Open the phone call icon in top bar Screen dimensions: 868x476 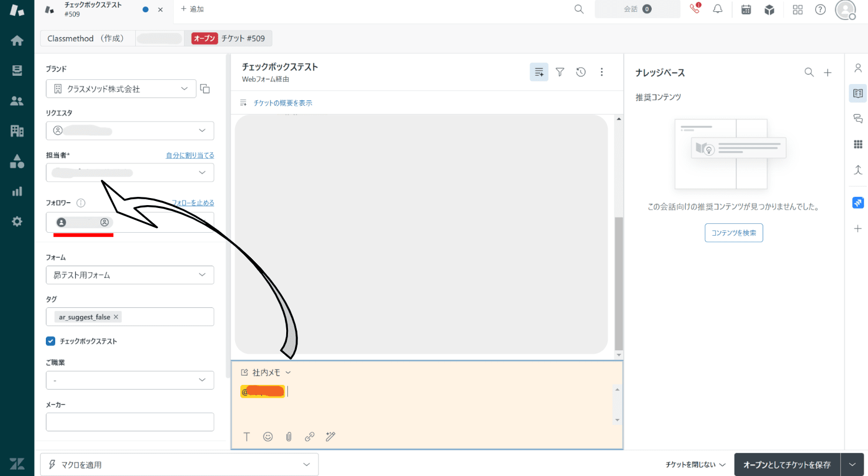[x=695, y=9]
